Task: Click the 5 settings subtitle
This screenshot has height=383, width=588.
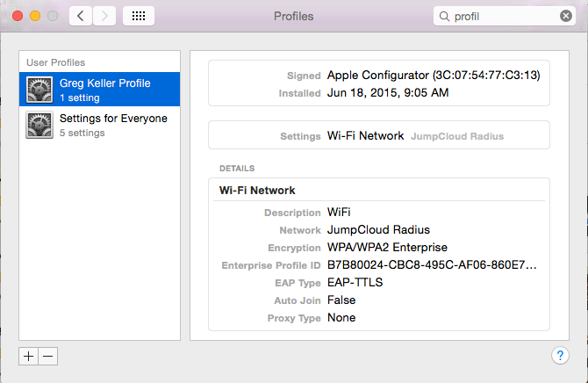Action: pyautogui.click(x=82, y=133)
